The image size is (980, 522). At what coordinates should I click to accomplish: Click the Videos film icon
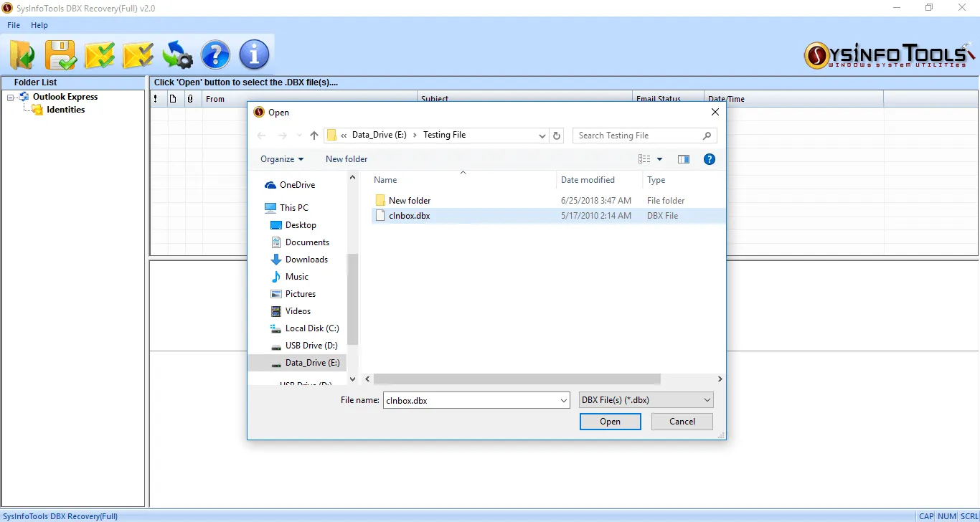pos(276,311)
